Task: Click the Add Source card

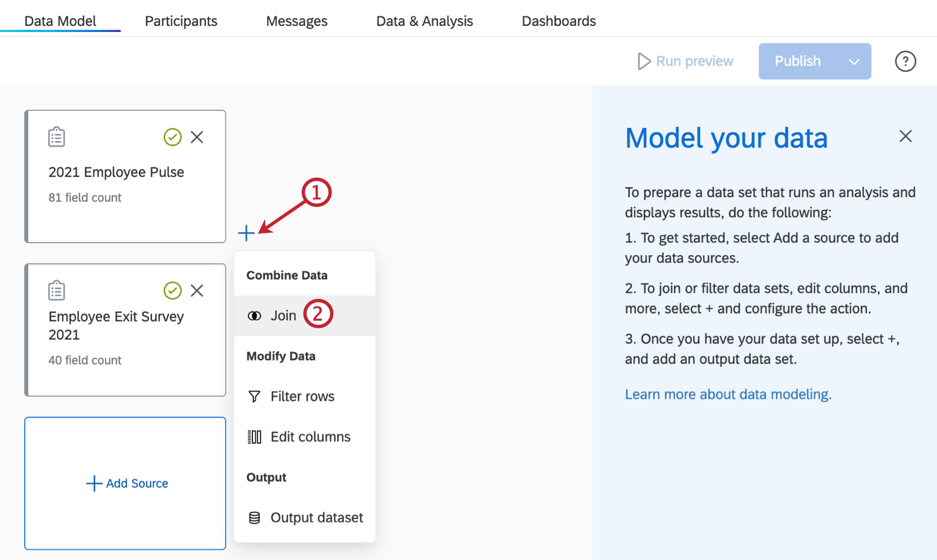Action: pos(125,483)
